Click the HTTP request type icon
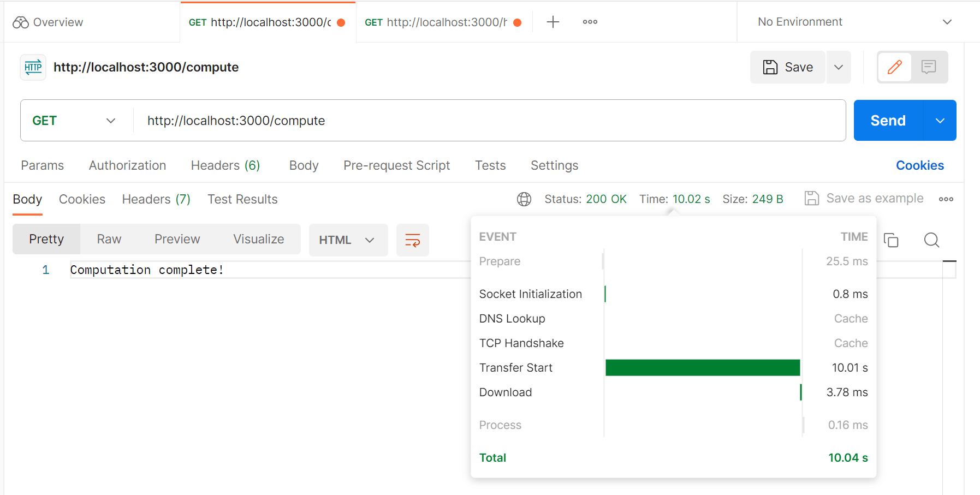980x495 pixels. pos(33,67)
